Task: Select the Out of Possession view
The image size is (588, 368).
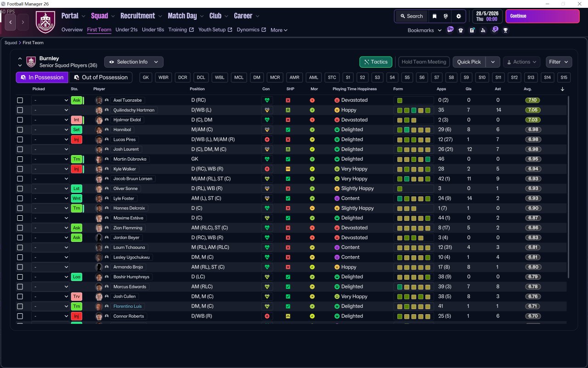Action: pos(101,77)
